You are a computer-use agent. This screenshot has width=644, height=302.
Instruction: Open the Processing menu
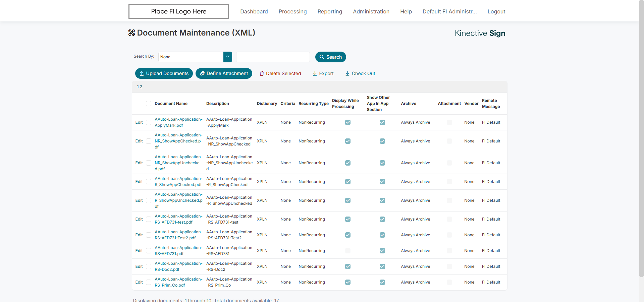(292, 11)
